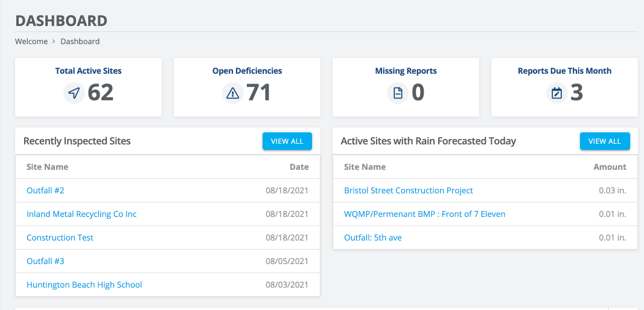Click the Total Active Sites count 62

pos(101,92)
